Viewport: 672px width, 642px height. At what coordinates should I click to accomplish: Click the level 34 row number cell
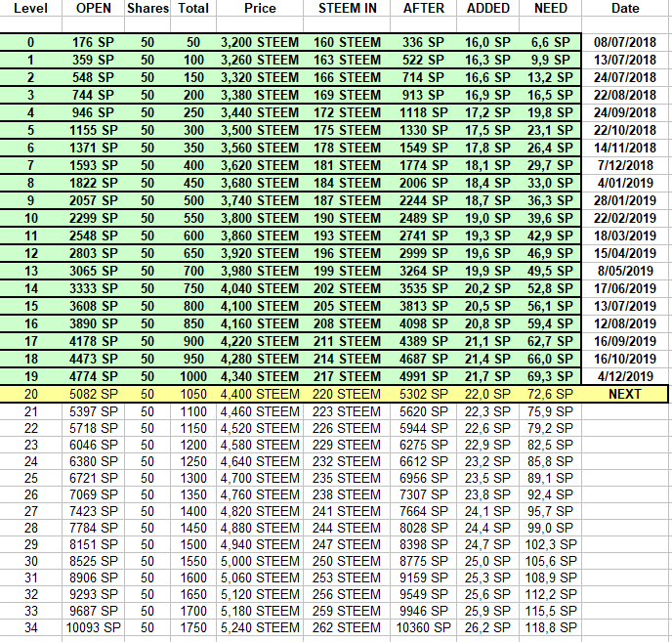[31, 628]
